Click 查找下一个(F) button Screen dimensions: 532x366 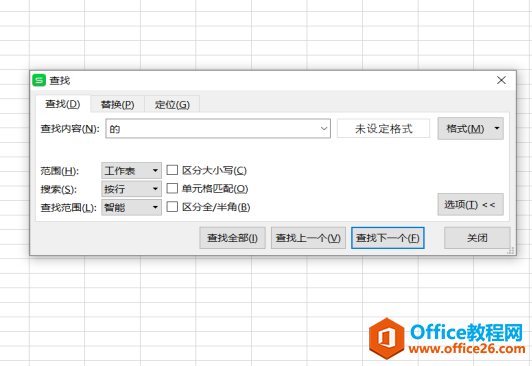[x=387, y=238]
